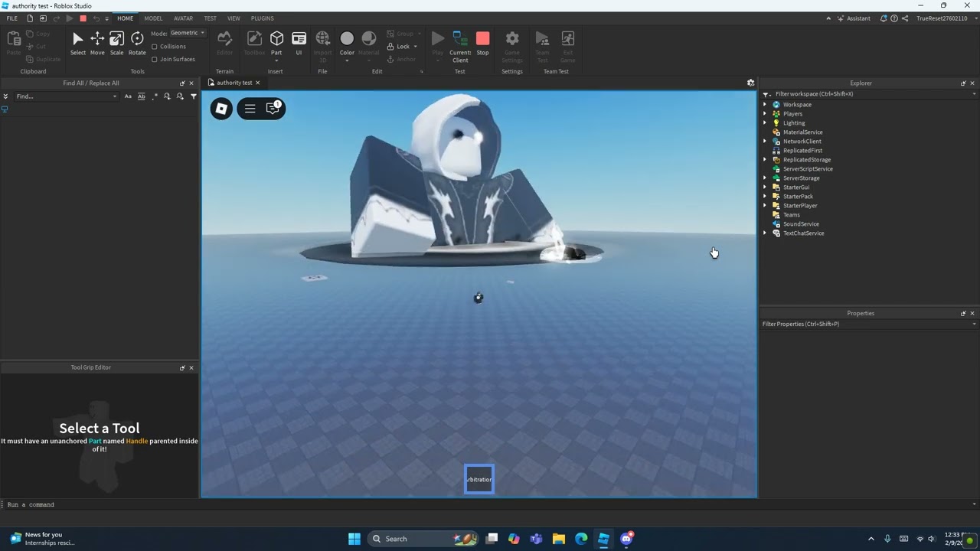Open Discord from the taskbar
This screenshot has height=551, width=980.
pos(626,539)
